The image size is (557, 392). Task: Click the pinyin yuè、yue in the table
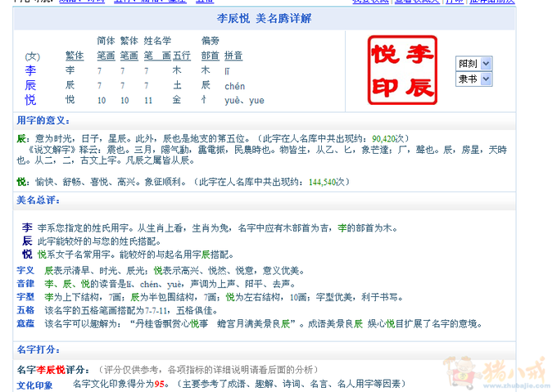[x=244, y=101]
